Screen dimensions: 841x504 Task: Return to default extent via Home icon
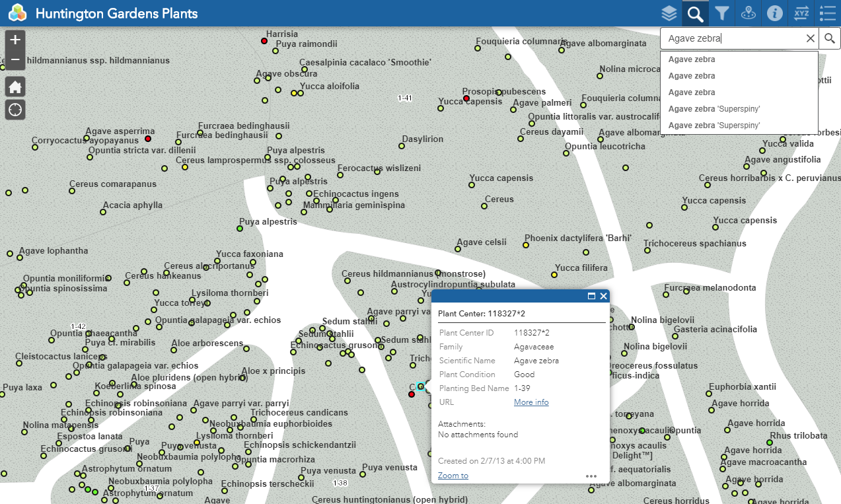(x=15, y=87)
